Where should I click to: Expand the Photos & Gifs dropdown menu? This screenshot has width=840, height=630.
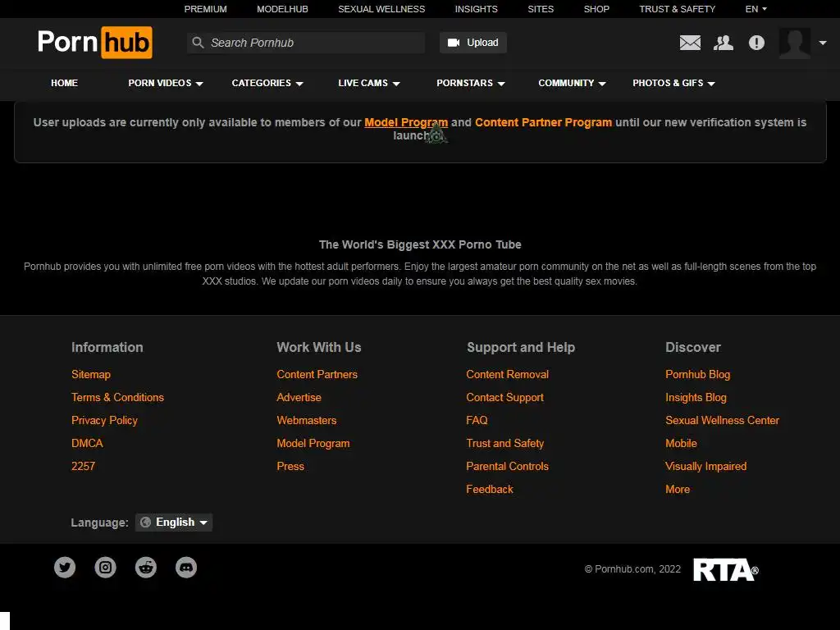click(x=674, y=83)
